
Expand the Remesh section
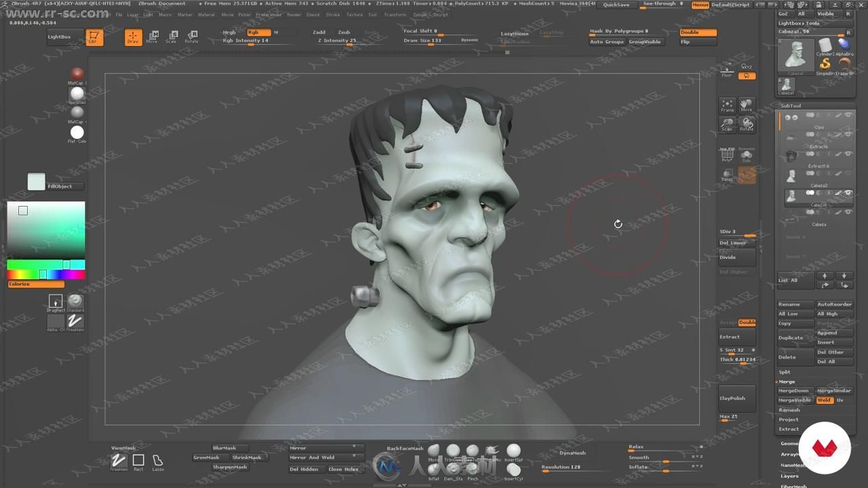(789, 410)
